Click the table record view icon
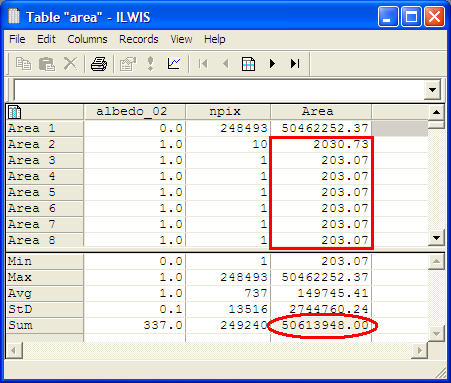Viewport: 451px width, 383px height. 248,64
